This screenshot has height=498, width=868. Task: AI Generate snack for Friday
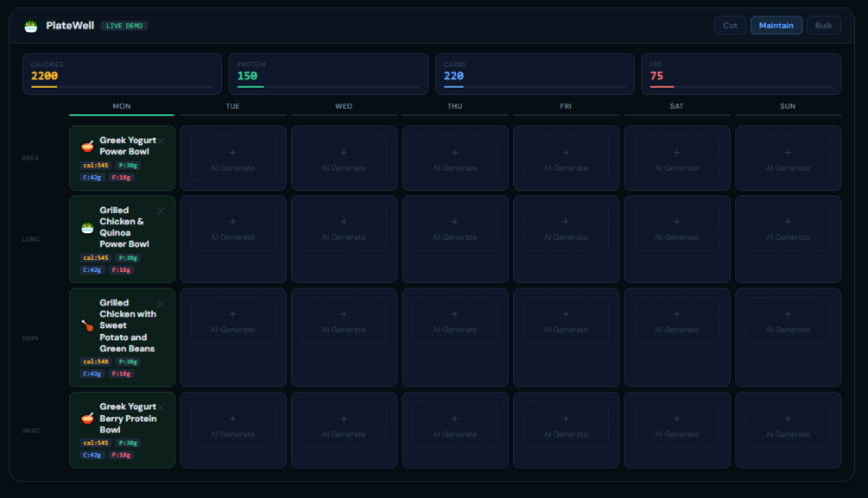(x=566, y=425)
